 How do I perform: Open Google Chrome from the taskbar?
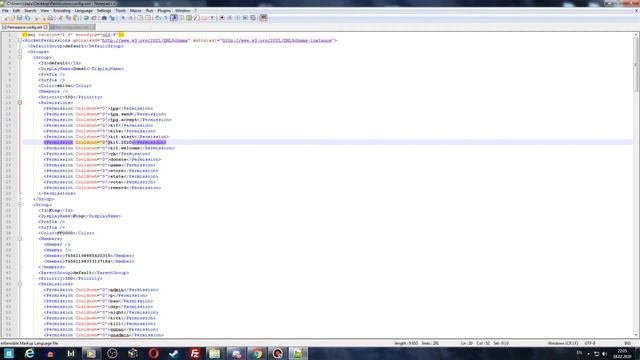click(x=257, y=353)
